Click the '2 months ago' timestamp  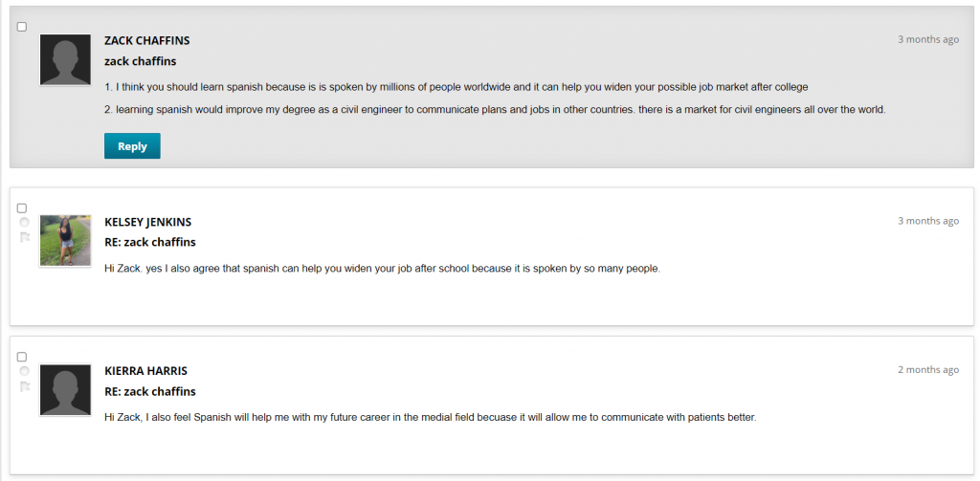pos(928,370)
